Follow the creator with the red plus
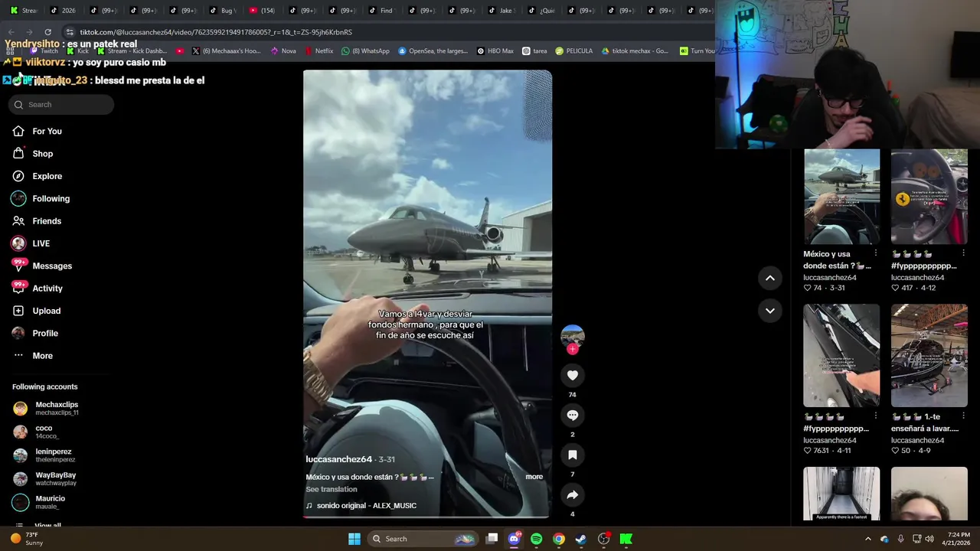 tap(573, 349)
